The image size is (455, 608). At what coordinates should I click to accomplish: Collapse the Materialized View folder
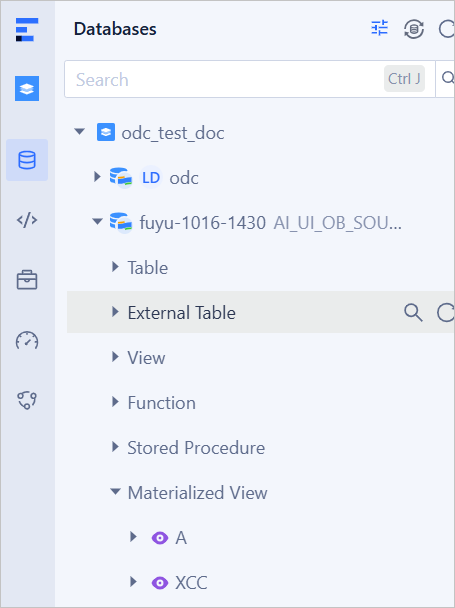point(115,492)
